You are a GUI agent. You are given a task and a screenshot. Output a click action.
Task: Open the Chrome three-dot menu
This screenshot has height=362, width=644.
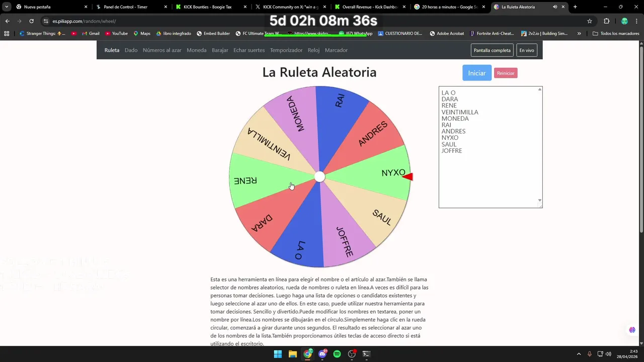637,21
